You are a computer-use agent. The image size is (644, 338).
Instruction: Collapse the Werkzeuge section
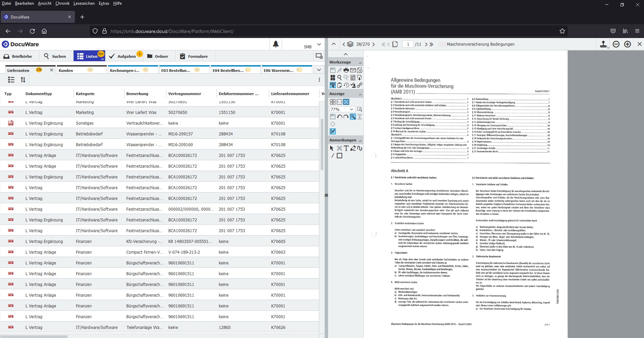tap(360, 63)
